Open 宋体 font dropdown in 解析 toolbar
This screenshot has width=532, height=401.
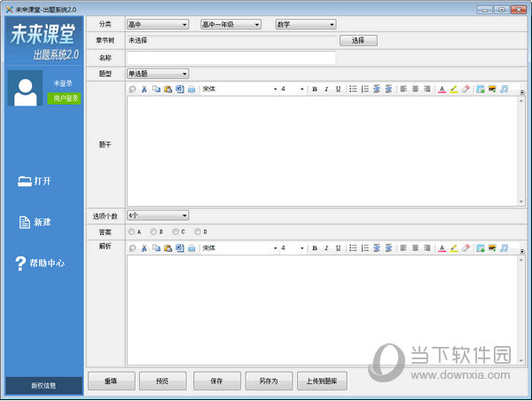pos(240,248)
